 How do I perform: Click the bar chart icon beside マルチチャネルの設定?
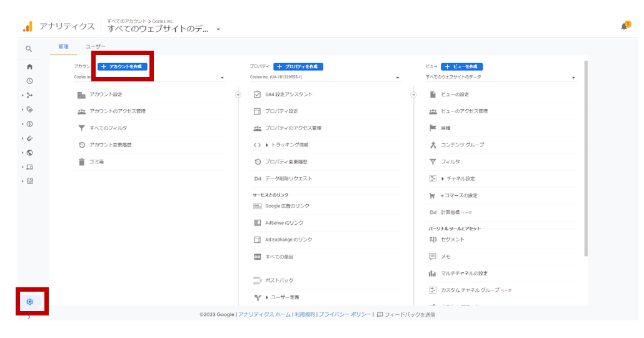(433, 274)
